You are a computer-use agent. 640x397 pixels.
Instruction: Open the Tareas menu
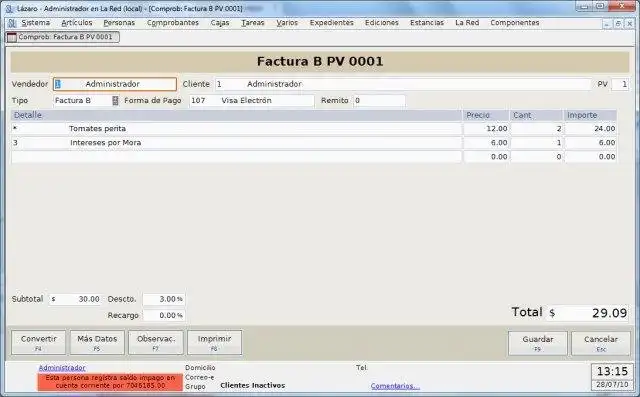click(x=253, y=23)
